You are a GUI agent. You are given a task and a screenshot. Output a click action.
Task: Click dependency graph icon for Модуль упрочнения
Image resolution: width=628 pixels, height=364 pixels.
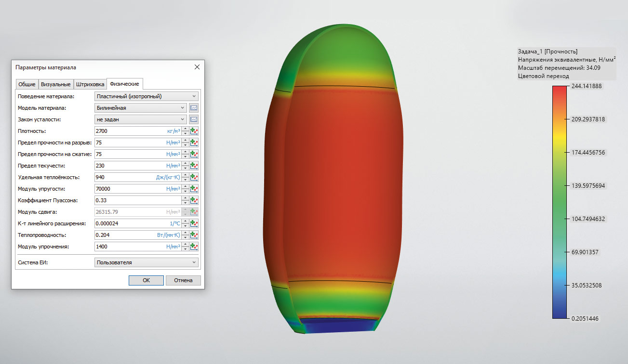click(194, 247)
